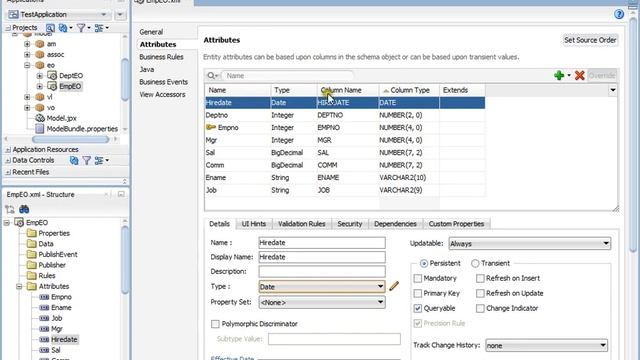Sort by the Column Type header

(x=409, y=90)
